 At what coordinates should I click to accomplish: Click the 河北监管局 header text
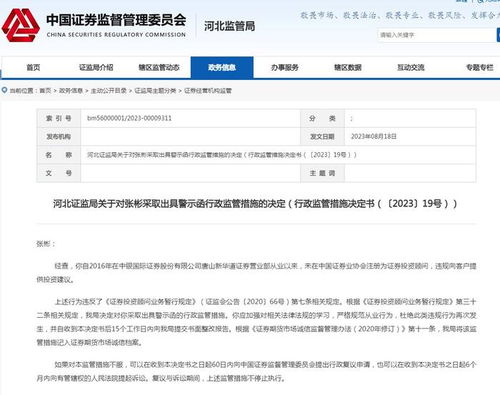[229, 26]
